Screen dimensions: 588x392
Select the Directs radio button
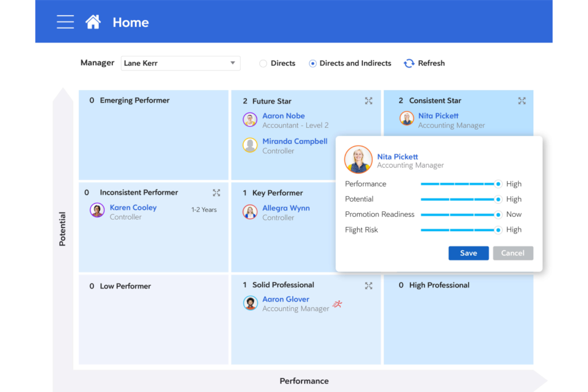263,64
